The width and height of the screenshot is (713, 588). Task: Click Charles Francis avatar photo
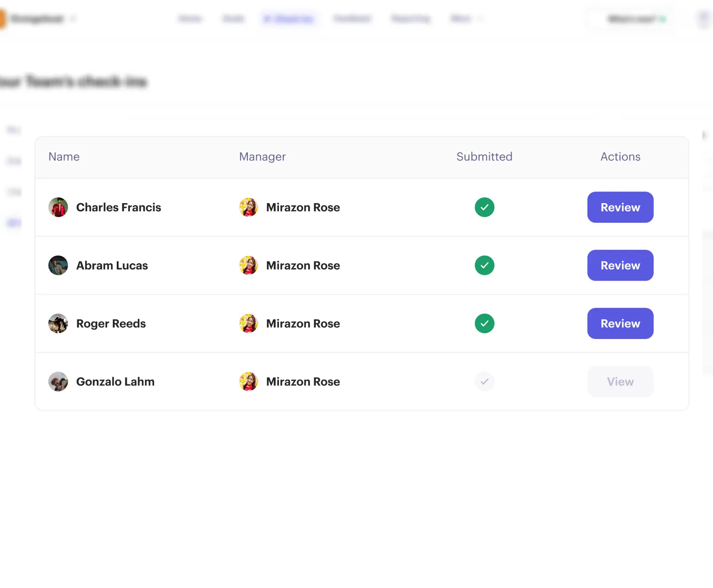pyautogui.click(x=58, y=207)
